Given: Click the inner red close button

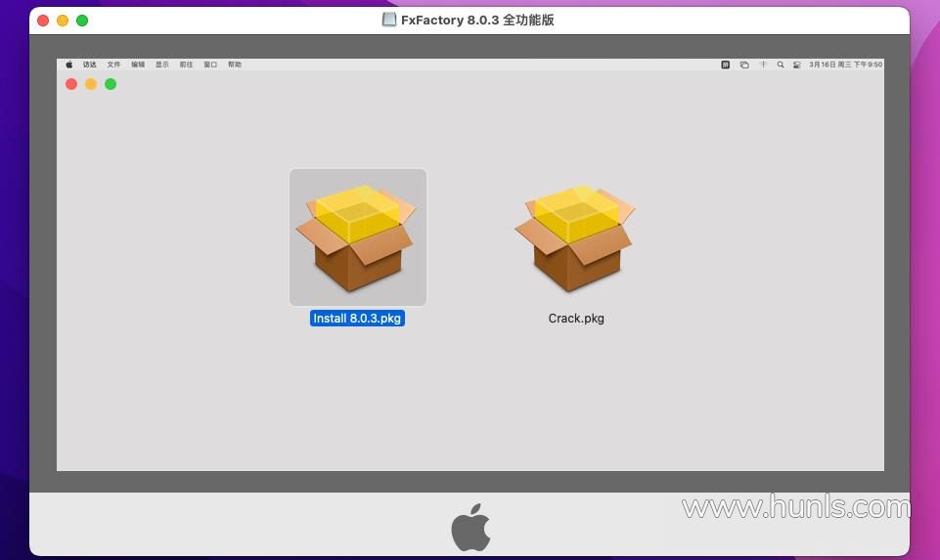Looking at the screenshot, I should [x=71, y=84].
